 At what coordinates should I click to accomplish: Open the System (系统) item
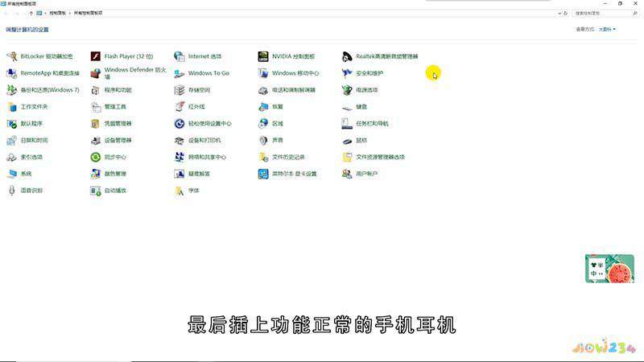[19, 174]
